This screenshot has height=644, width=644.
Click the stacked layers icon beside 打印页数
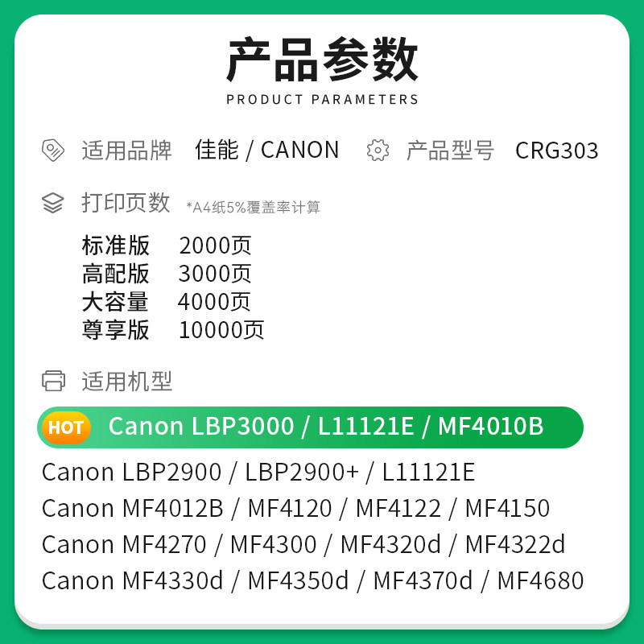click(53, 203)
